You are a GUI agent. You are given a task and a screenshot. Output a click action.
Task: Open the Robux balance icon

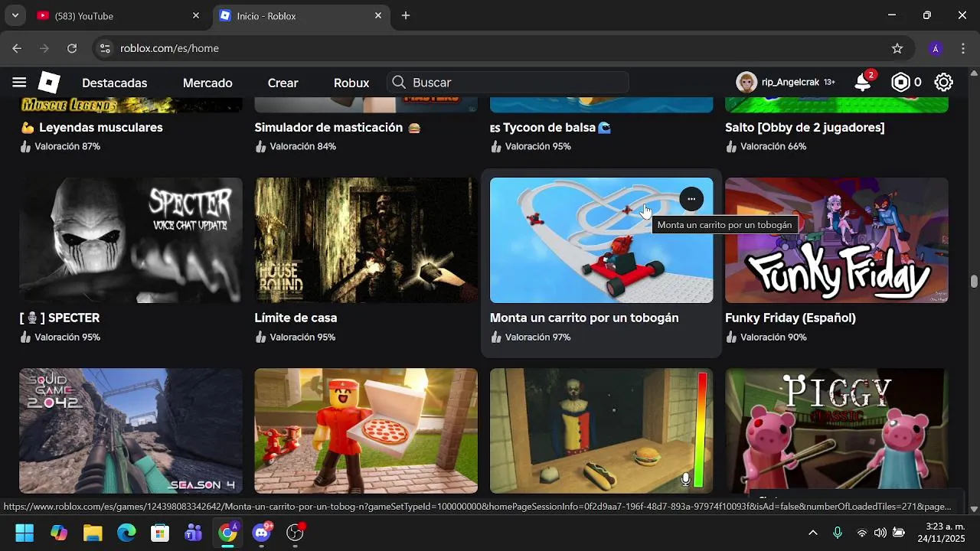click(x=901, y=83)
